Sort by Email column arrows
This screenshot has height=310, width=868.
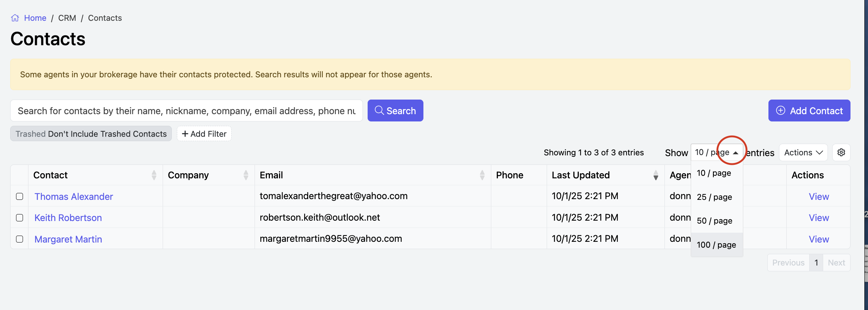coord(482,175)
